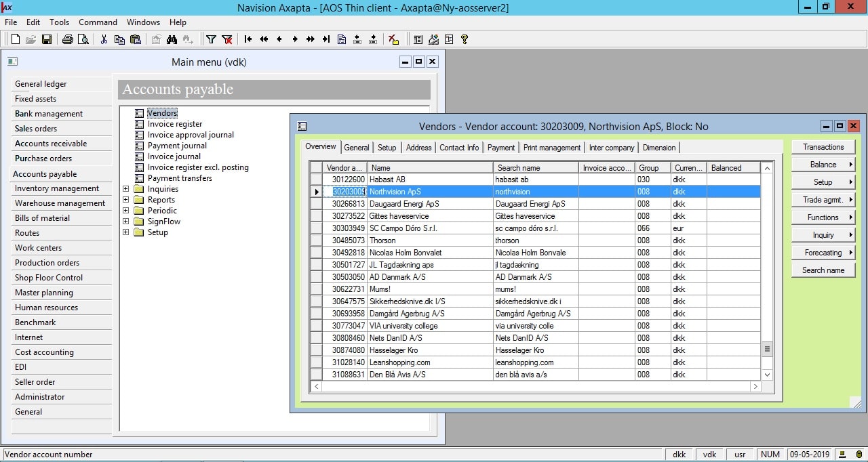Expand the Reports folder in tree
The height and width of the screenshot is (462, 868).
(125, 200)
